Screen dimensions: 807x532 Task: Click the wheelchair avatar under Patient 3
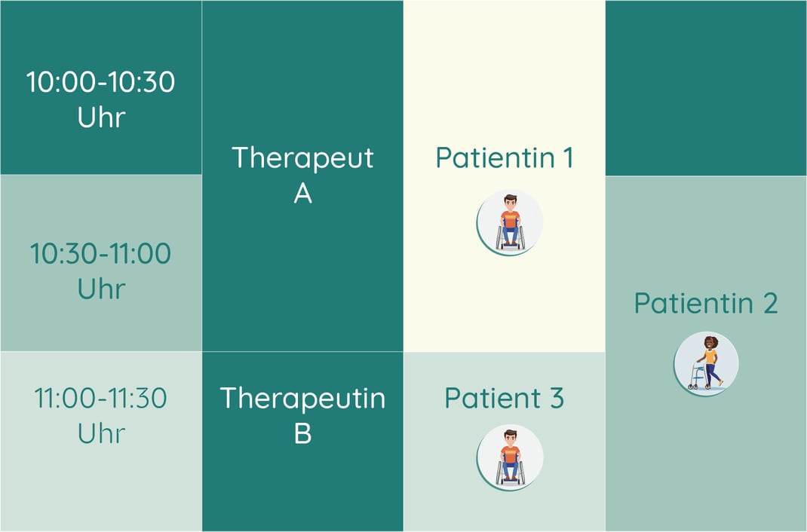pos(510,457)
